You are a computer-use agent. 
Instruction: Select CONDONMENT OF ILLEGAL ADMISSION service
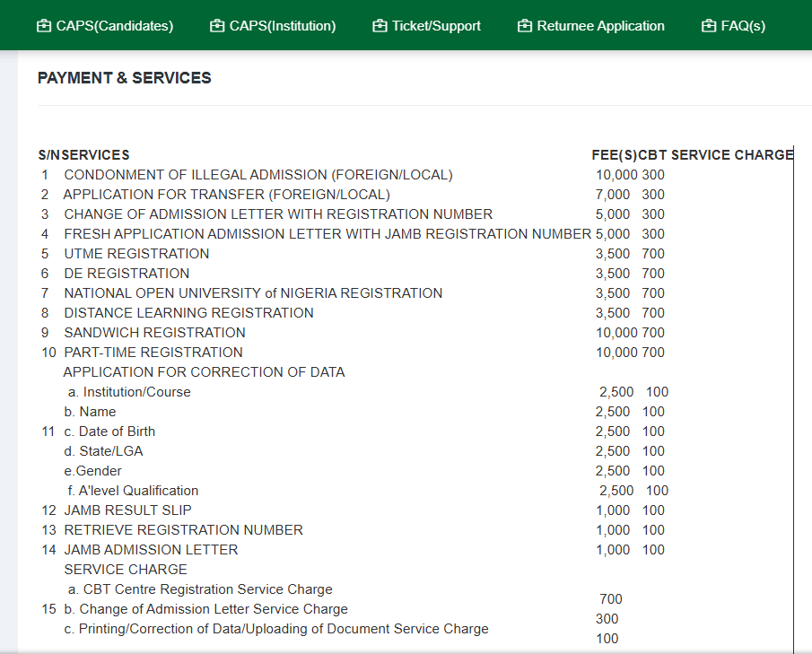pyautogui.click(x=258, y=174)
